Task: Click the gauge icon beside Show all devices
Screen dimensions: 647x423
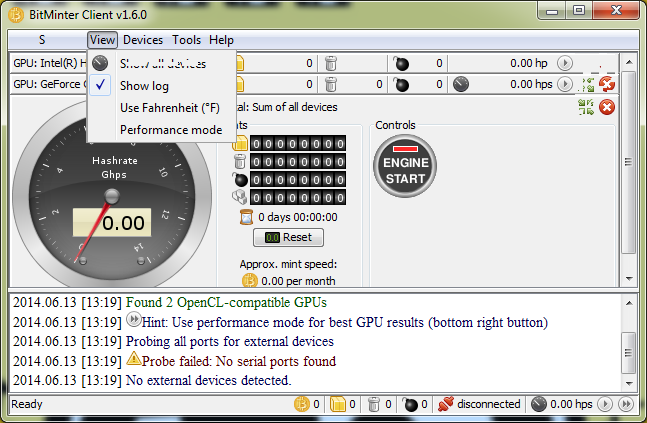Action: [100, 63]
